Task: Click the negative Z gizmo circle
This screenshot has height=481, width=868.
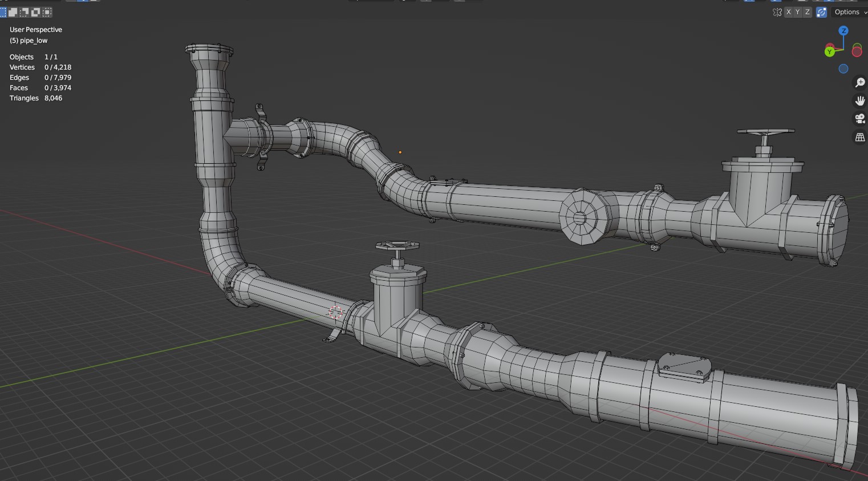Action: coord(843,68)
